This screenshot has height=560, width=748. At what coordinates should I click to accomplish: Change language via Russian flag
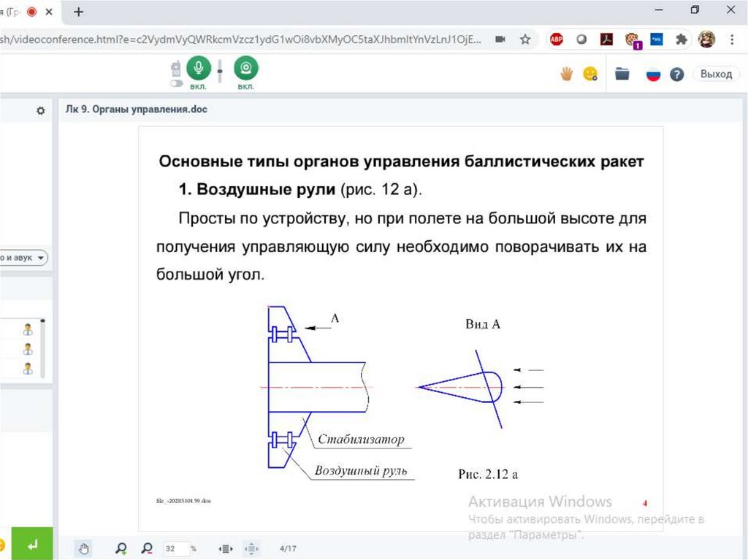653,74
